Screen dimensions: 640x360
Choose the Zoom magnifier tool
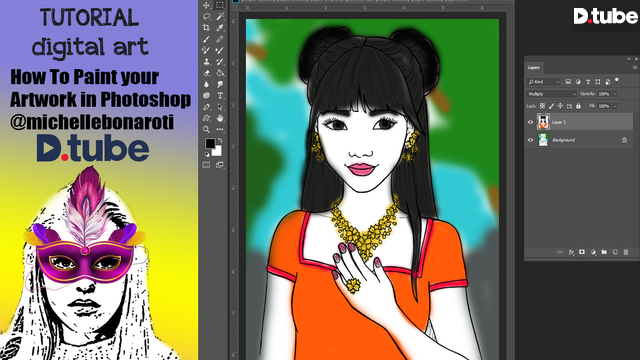[x=207, y=129]
